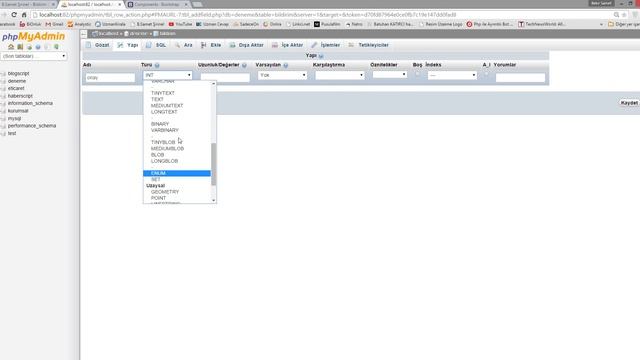Select TINYTEXT in the type list

(177, 93)
